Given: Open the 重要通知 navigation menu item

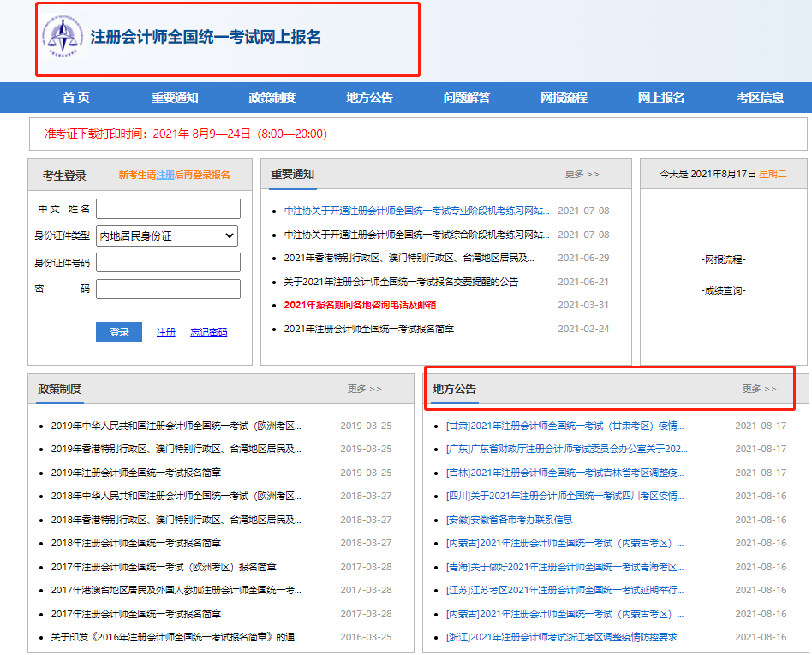Looking at the screenshot, I should pyautogui.click(x=175, y=98).
